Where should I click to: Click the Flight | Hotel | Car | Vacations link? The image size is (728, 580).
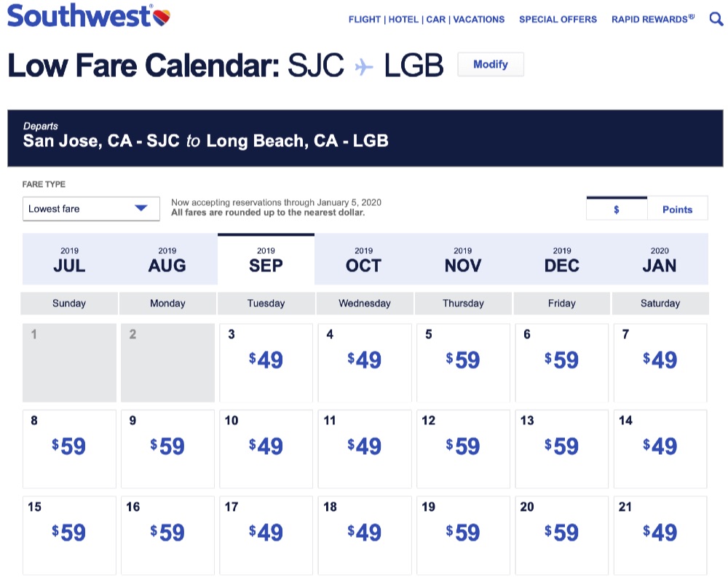(x=427, y=20)
